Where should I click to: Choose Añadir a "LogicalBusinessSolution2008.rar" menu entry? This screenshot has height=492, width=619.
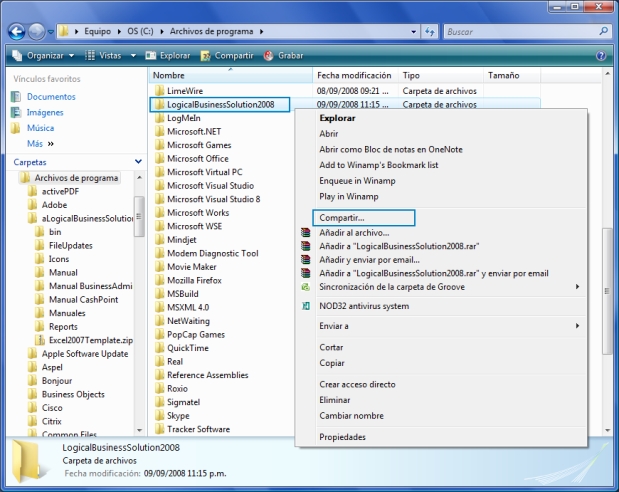pyautogui.click(x=399, y=246)
